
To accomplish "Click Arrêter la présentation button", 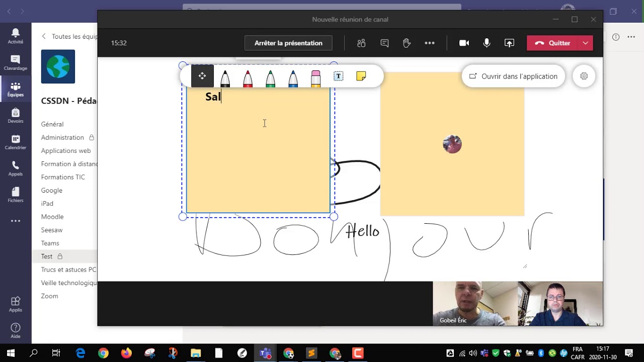I will point(288,43).
